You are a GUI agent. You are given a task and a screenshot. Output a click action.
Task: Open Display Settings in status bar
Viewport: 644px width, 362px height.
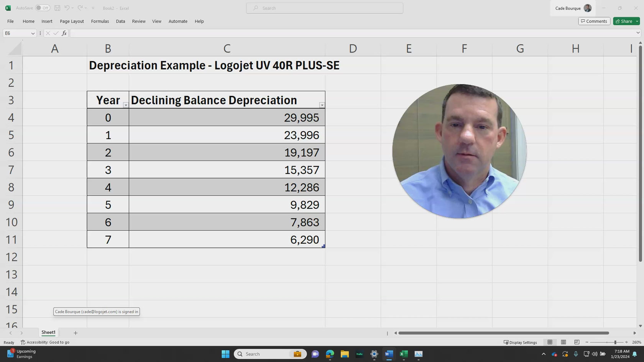(520, 342)
